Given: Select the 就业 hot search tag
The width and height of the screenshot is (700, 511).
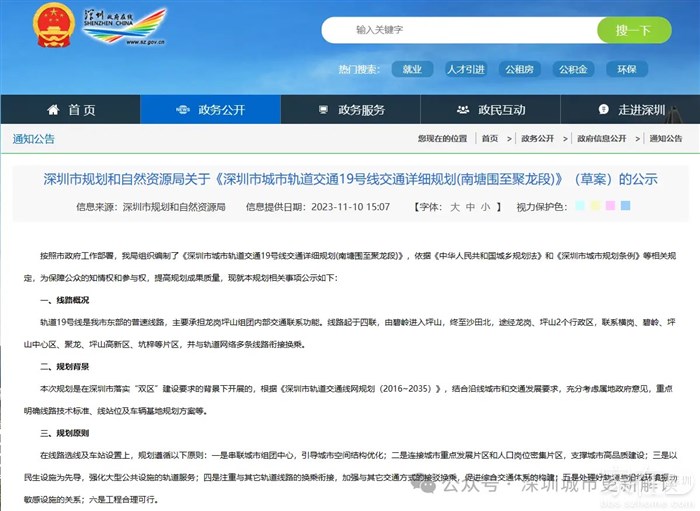Looking at the screenshot, I should pos(411,69).
